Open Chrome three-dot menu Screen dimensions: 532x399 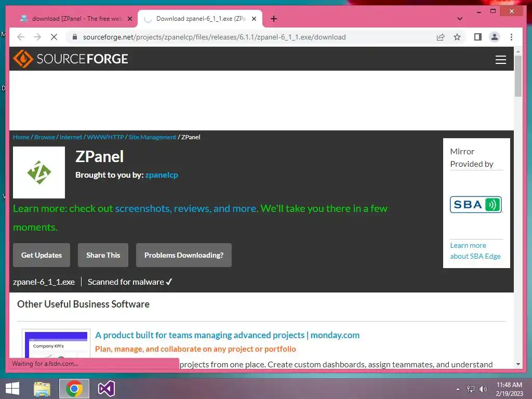pyautogui.click(x=511, y=37)
